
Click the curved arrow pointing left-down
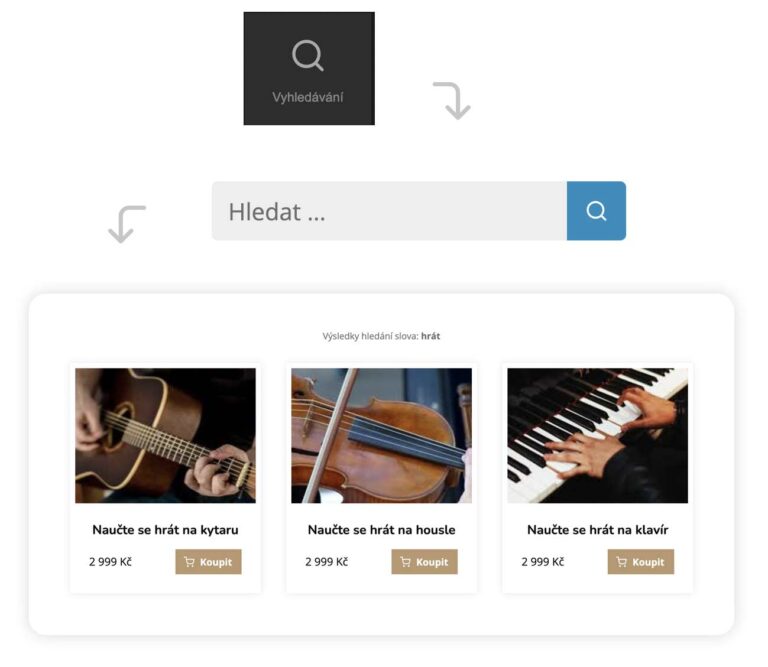click(126, 224)
